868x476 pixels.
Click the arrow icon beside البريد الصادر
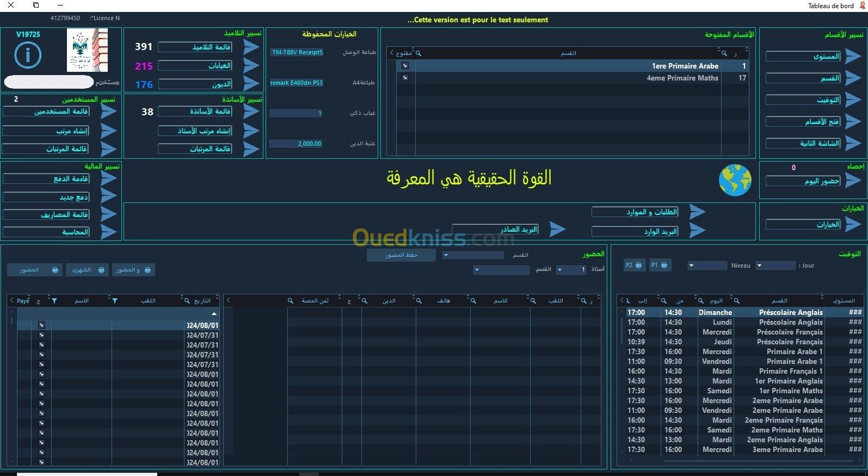[x=557, y=229]
